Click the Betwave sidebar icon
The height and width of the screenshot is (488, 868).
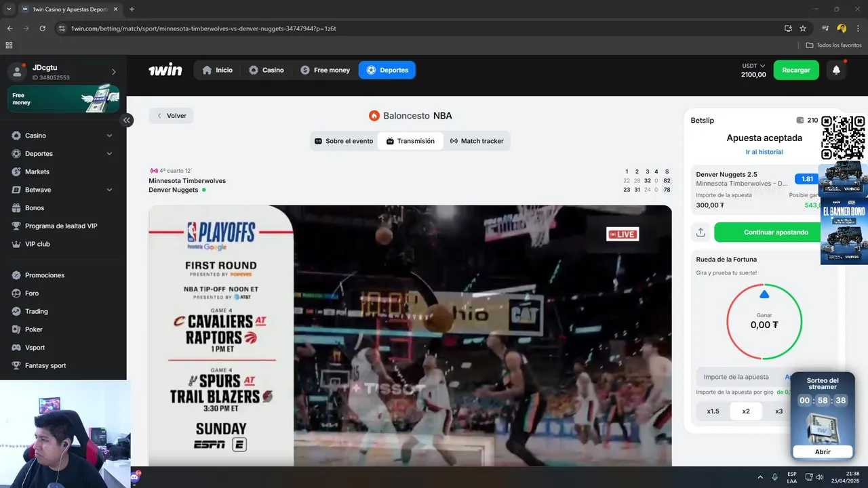16,190
